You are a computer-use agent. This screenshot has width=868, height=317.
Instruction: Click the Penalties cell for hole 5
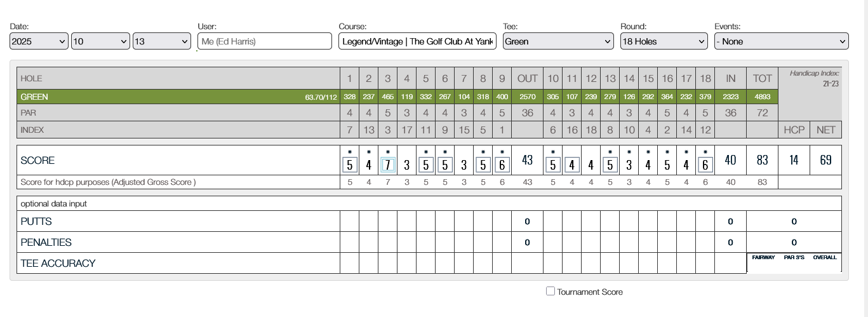tap(426, 242)
